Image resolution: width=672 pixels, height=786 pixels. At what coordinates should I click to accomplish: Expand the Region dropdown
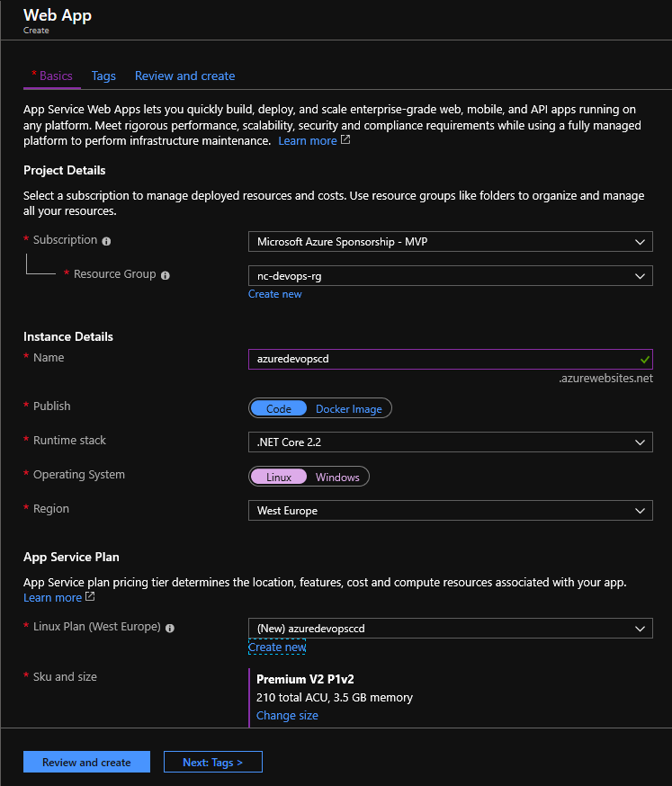coord(451,510)
